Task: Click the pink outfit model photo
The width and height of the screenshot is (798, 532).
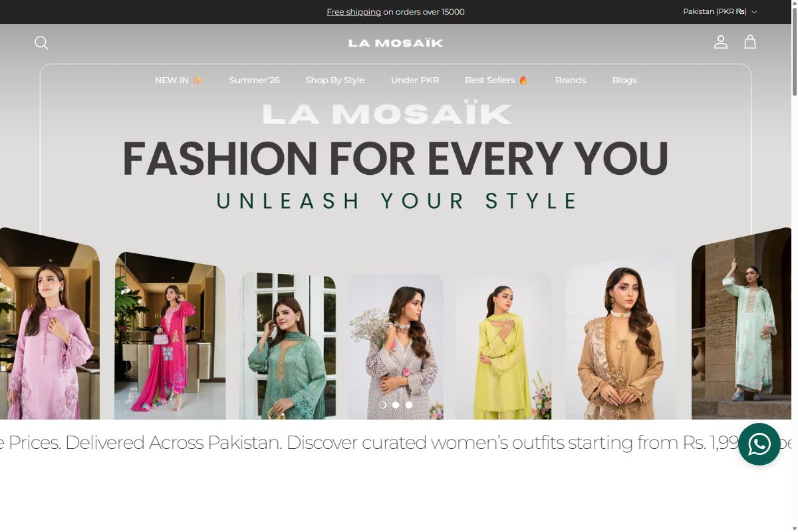Action: 50,324
